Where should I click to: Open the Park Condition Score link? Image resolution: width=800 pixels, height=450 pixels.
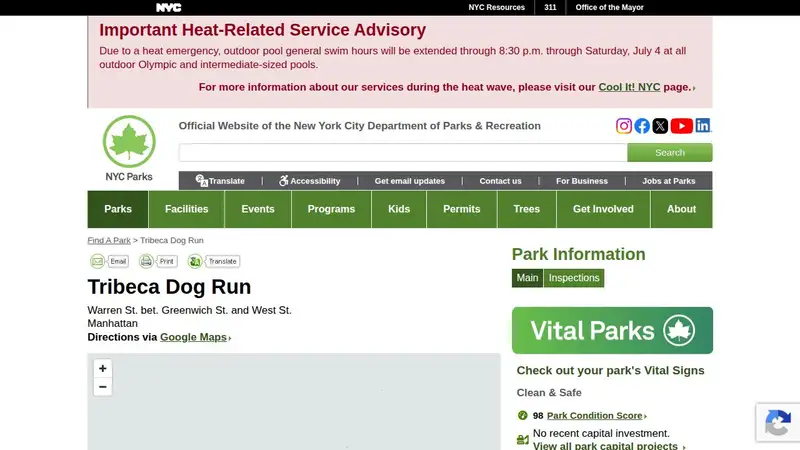(x=595, y=415)
